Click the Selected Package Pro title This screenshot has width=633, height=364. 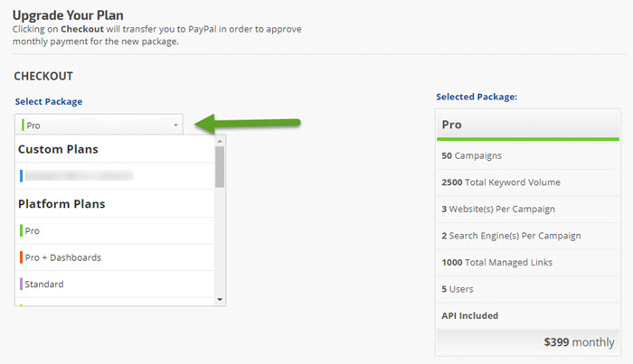point(452,125)
